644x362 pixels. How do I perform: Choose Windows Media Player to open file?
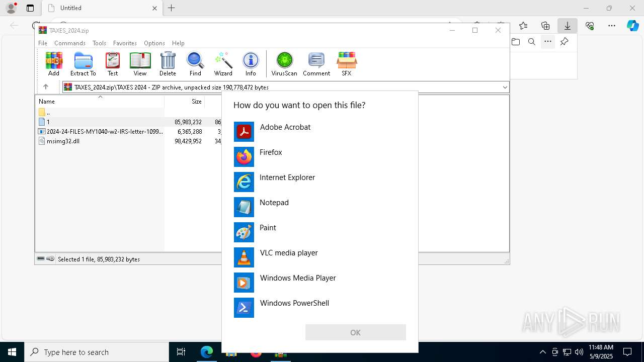click(320, 283)
